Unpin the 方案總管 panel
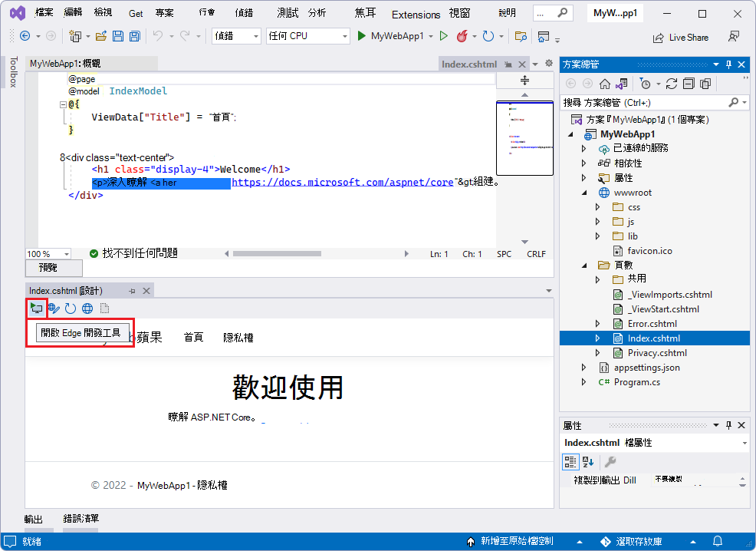 (728, 64)
